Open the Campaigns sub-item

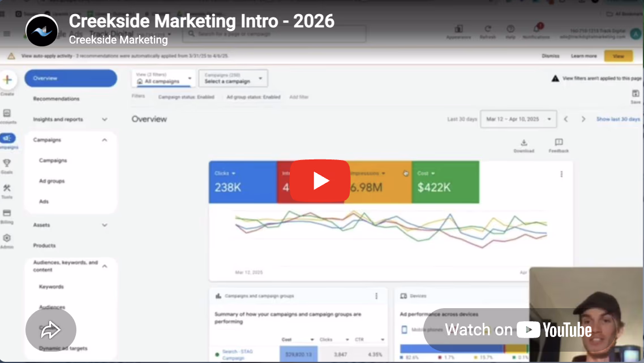53,161
